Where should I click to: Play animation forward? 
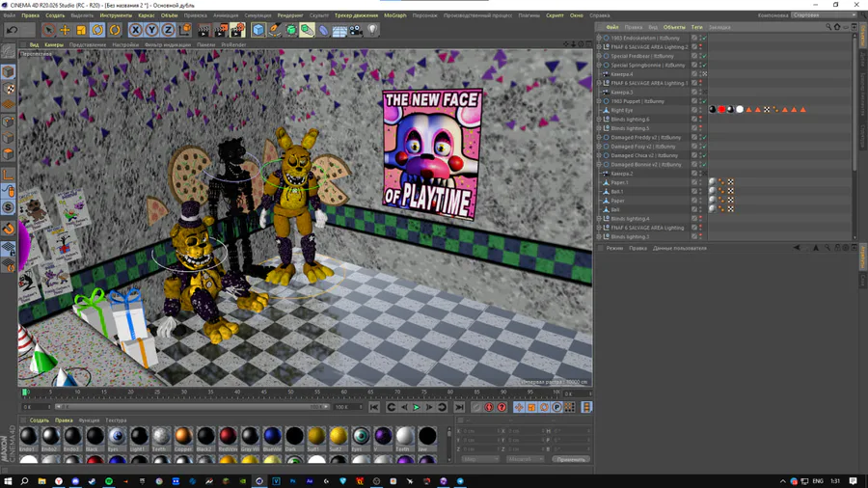[x=417, y=407]
